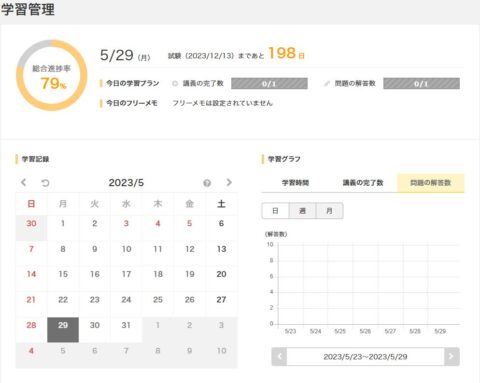Viewport: 480px width, 383px height.
Task: Select May 3 holiday in calendar
Action: point(126,228)
